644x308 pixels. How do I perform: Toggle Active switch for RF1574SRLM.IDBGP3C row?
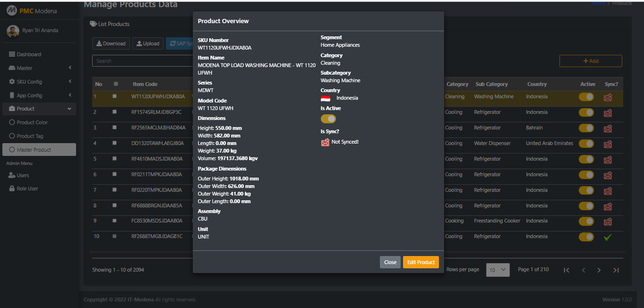586,112
